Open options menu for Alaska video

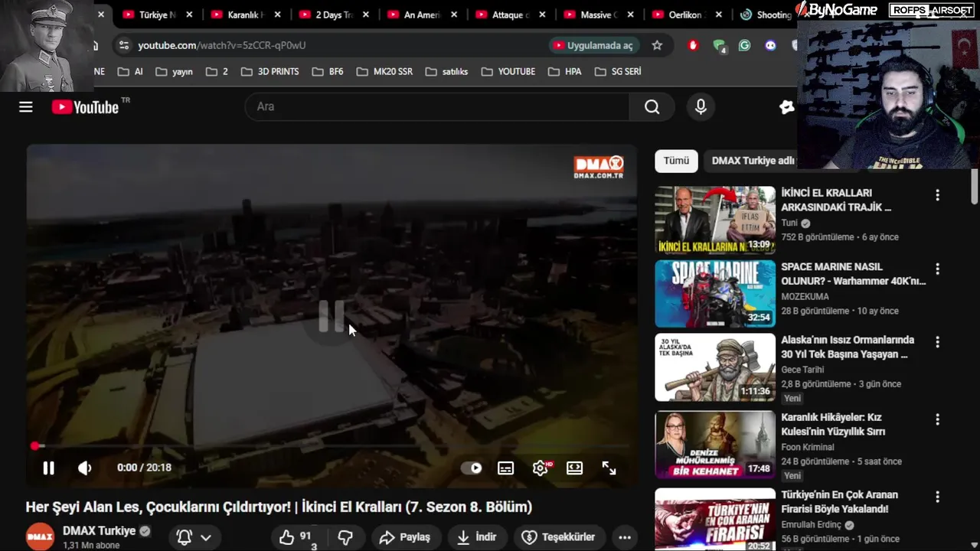point(937,342)
